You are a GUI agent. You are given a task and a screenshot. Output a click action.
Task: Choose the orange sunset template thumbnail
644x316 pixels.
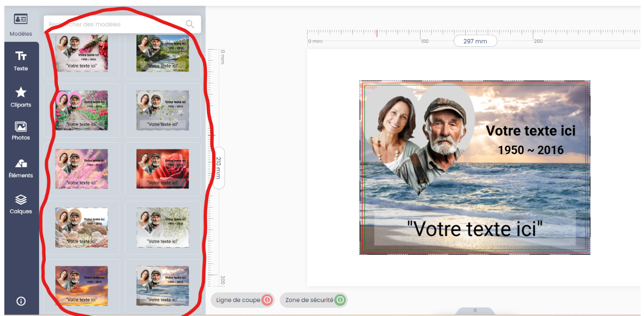coord(81,286)
